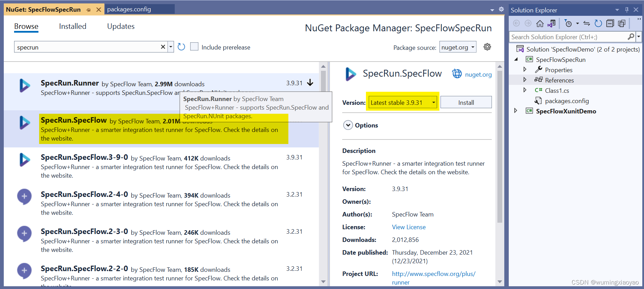Click the search magnifier in Solution Explorer
The width and height of the screenshot is (644, 289).
[x=631, y=36]
